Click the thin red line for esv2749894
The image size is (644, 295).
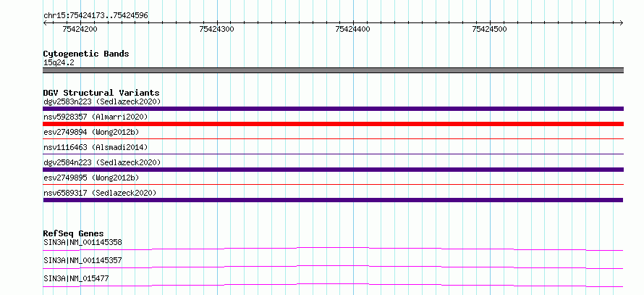(x=333, y=139)
